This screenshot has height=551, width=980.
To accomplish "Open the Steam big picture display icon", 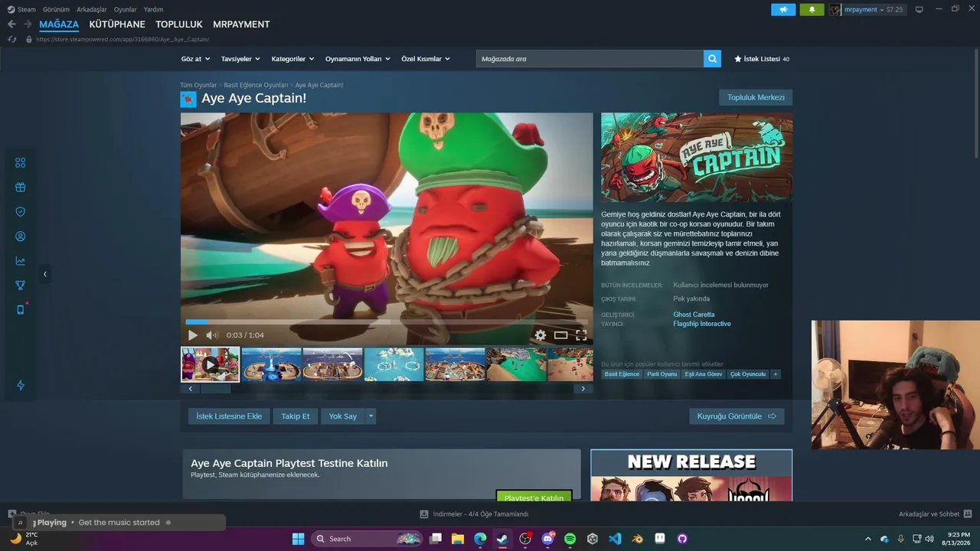I will coord(920,10).
